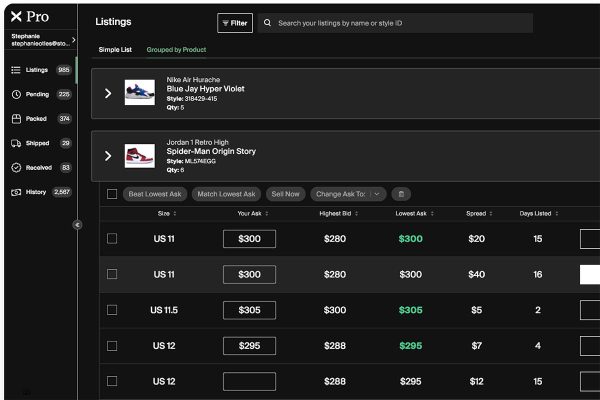Go to Received in the sidebar
600x400 pixels.
click(x=41, y=168)
